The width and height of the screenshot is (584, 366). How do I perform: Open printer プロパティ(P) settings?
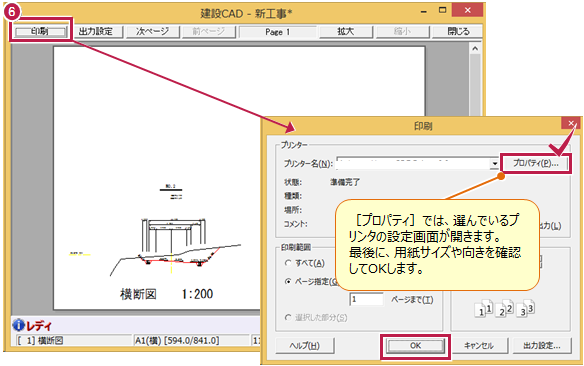536,163
